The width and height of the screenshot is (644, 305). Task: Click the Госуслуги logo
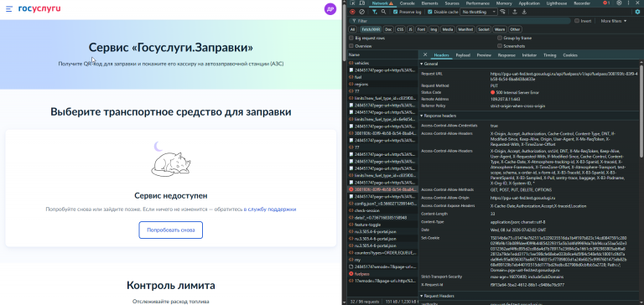(39, 8)
